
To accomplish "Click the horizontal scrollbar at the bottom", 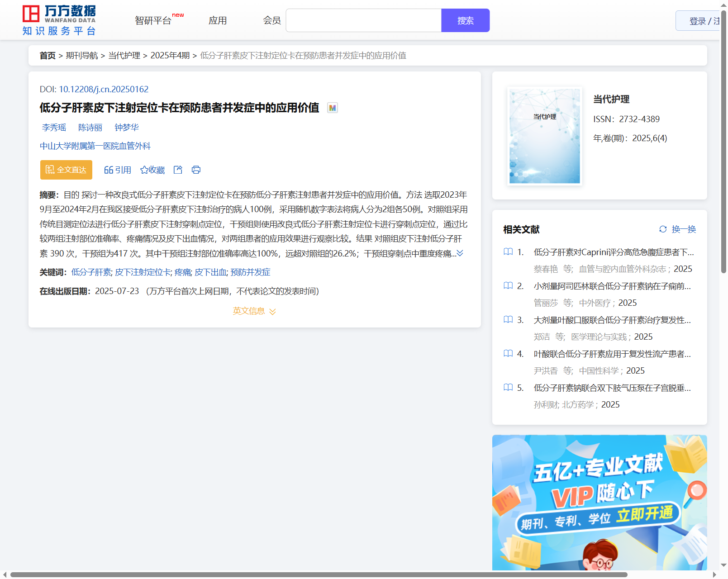I will point(319,574).
